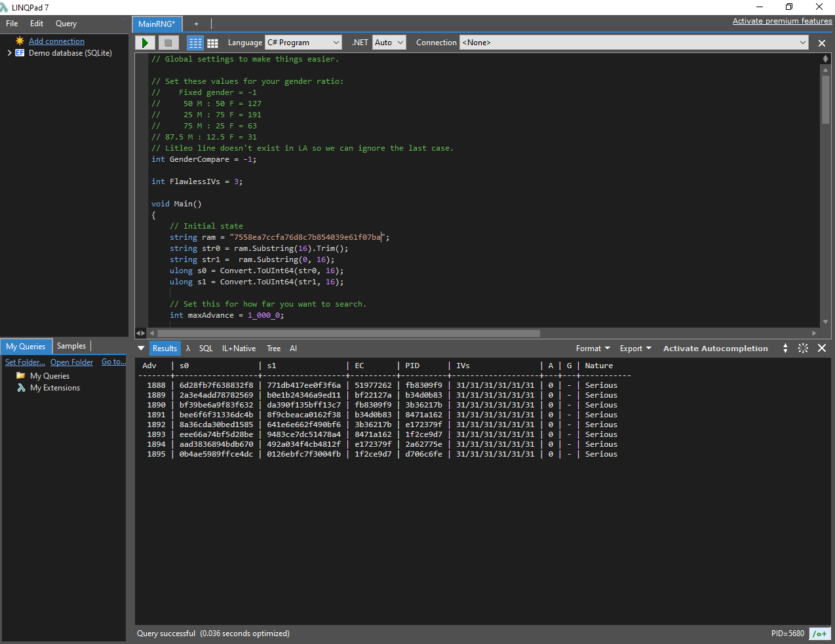Image resolution: width=835 pixels, height=644 pixels.
Task: Run the query with the green play button
Action: coord(145,43)
